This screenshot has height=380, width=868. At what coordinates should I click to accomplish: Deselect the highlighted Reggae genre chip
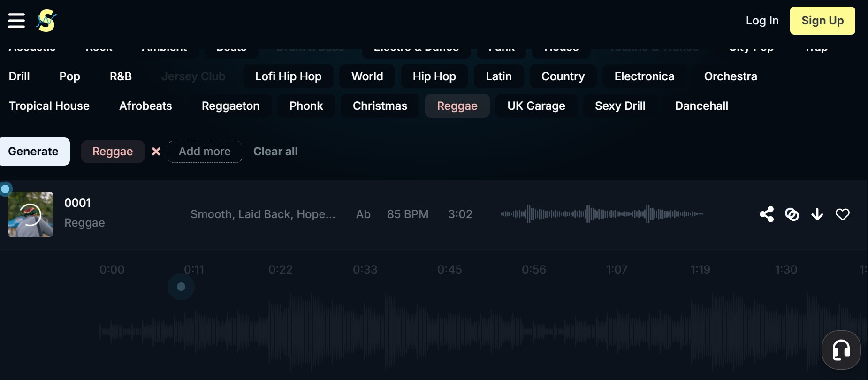(x=457, y=106)
